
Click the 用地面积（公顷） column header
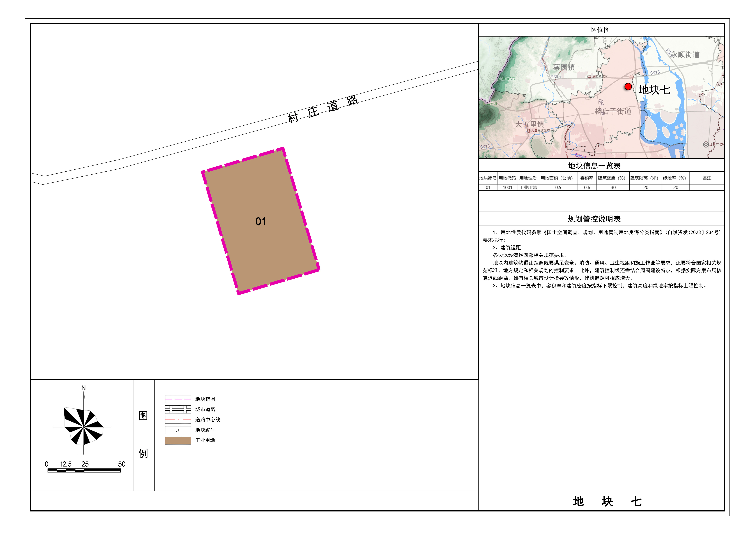pos(558,178)
